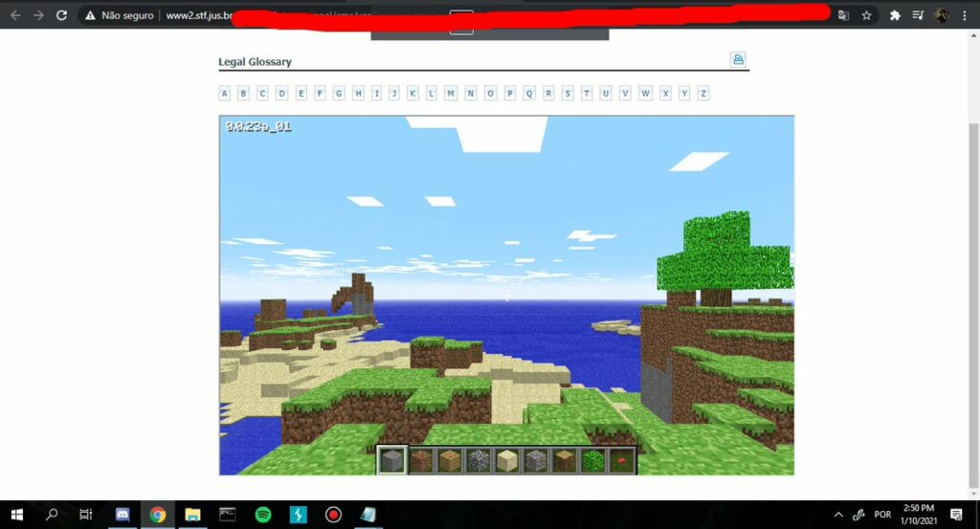Screen dimensions: 980x529
Task: Select glossary letter F
Action: [320, 94]
